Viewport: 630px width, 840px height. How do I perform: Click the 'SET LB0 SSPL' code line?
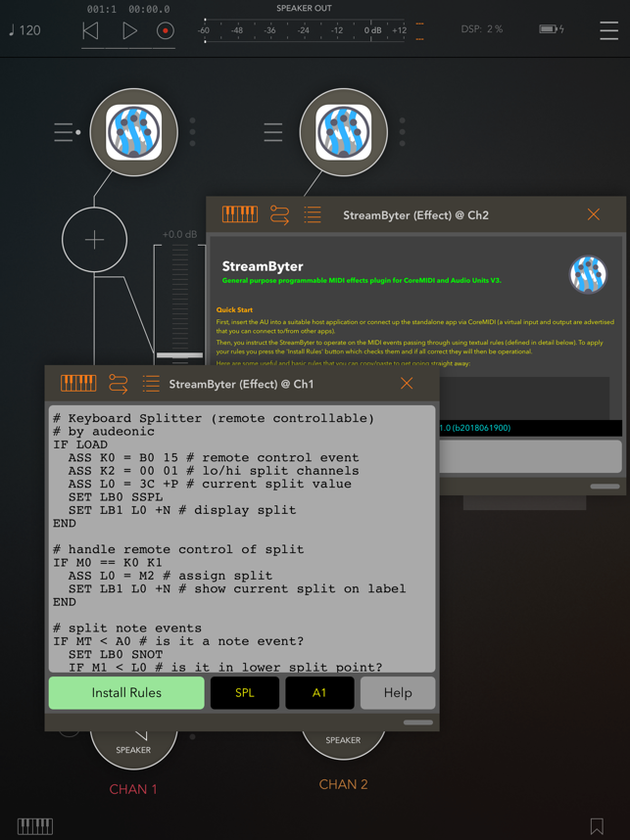[x=116, y=497]
